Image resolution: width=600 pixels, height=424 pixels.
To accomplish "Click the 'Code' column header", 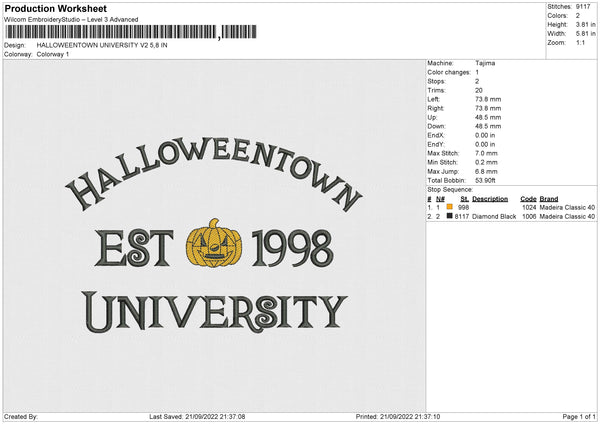I will click(528, 199).
